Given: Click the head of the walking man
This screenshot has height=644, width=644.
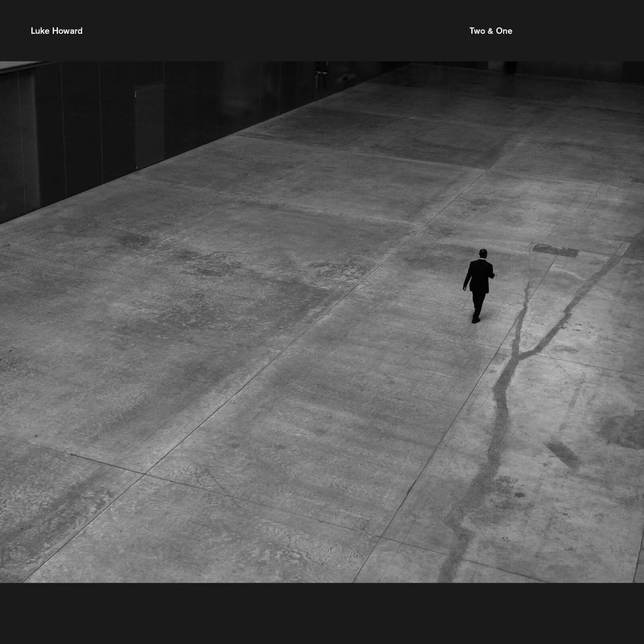Looking at the screenshot, I should click(483, 253).
